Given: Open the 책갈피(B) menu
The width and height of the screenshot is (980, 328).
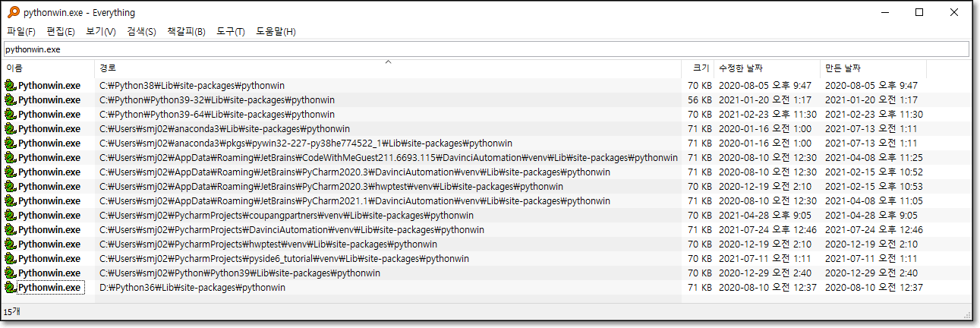Looking at the screenshot, I should click(x=186, y=31).
